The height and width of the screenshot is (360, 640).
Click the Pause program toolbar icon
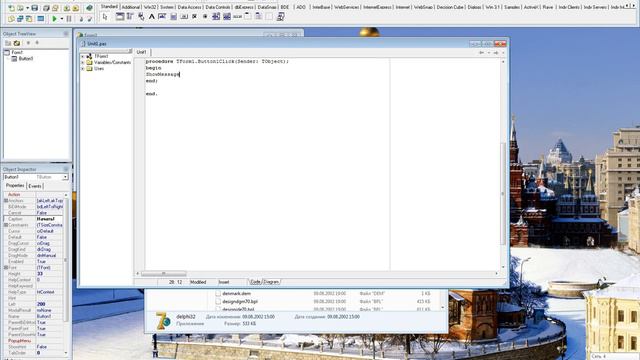(69, 18)
